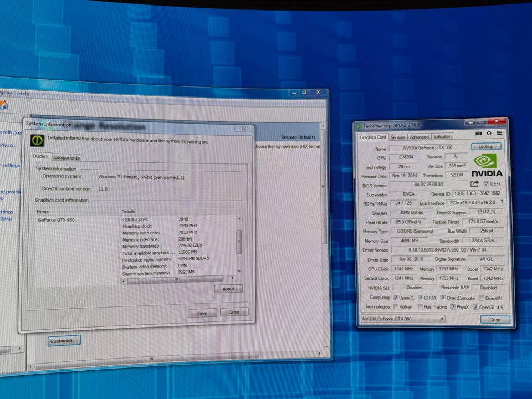Click Dedicated video memory 4096 MB GDDR5
The width and height of the screenshot is (532, 399).
(x=193, y=259)
